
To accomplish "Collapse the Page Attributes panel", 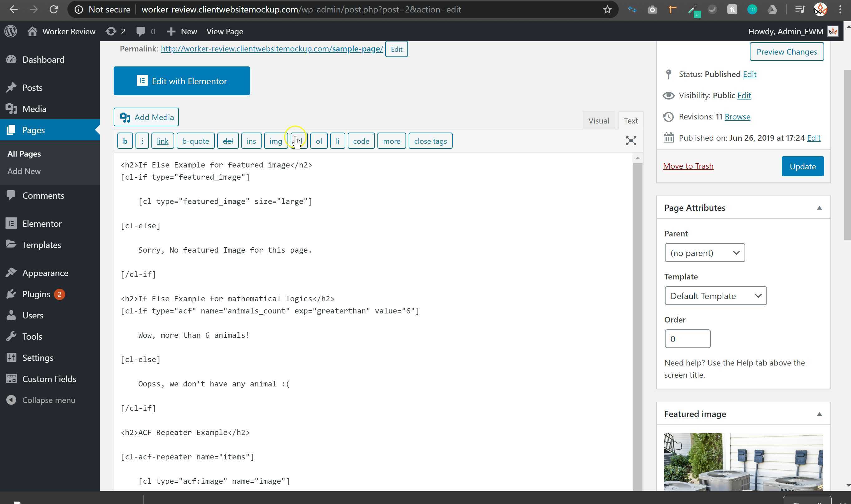I will [x=819, y=208].
